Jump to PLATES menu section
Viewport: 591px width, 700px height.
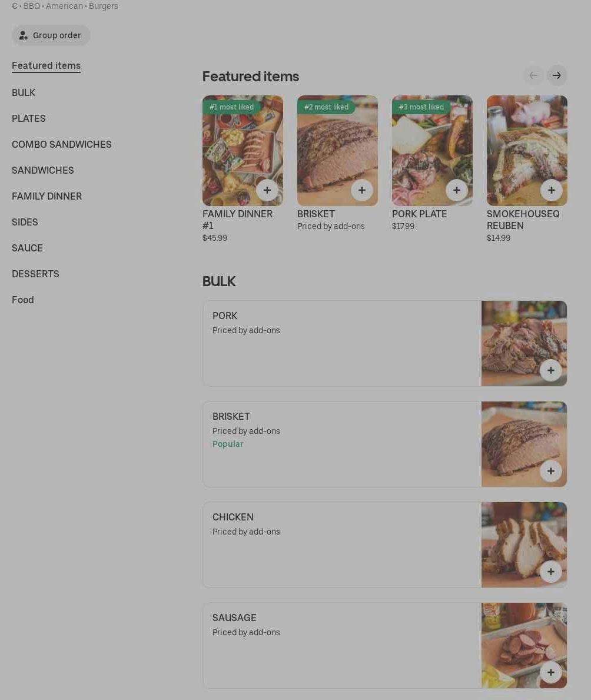(29, 118)
